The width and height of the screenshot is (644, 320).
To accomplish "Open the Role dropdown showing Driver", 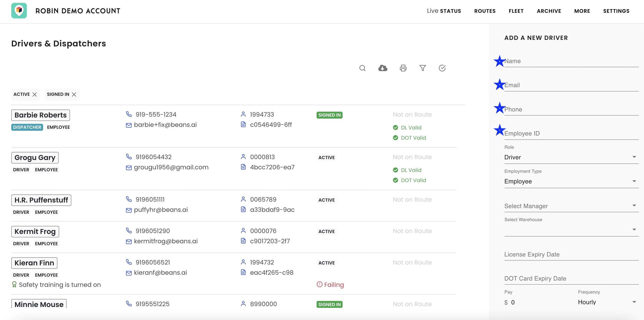I will [x=571, y=157].
